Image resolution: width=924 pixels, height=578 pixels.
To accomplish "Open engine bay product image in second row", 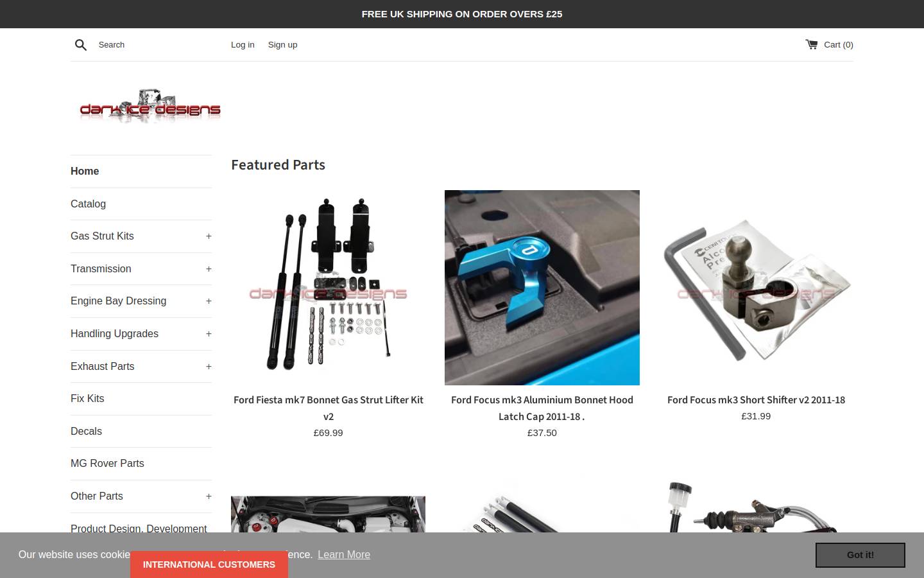I will (x=328, y=514).
